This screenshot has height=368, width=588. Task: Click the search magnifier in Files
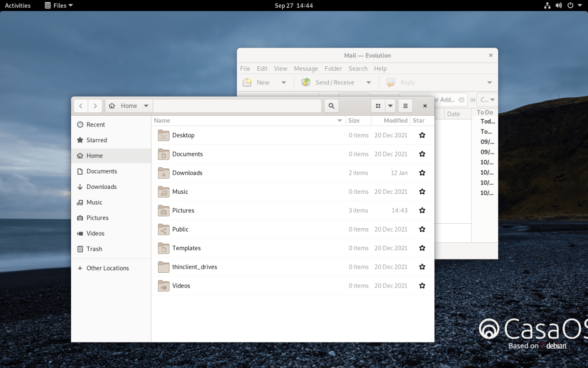click(331, 105)
